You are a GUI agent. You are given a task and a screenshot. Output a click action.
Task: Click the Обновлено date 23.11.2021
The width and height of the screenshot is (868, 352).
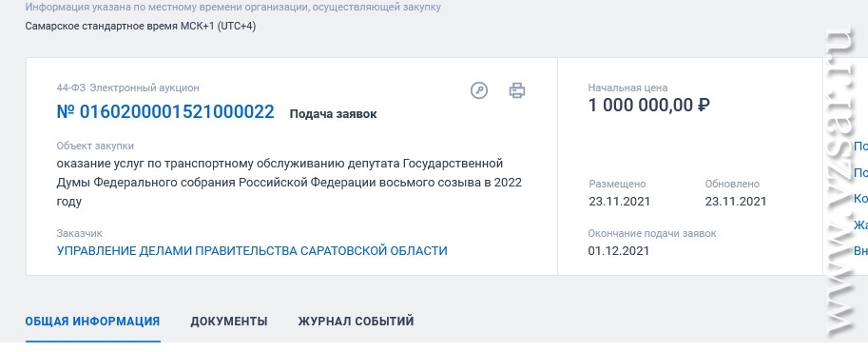point(736,202)
